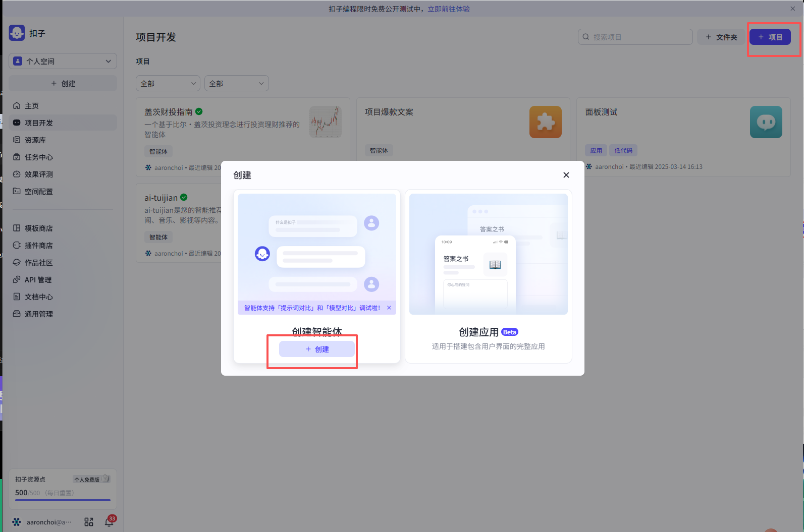Open 作品社区 in sidebar
The height and width of the screenshot is (532, 804).
point(63,262)
